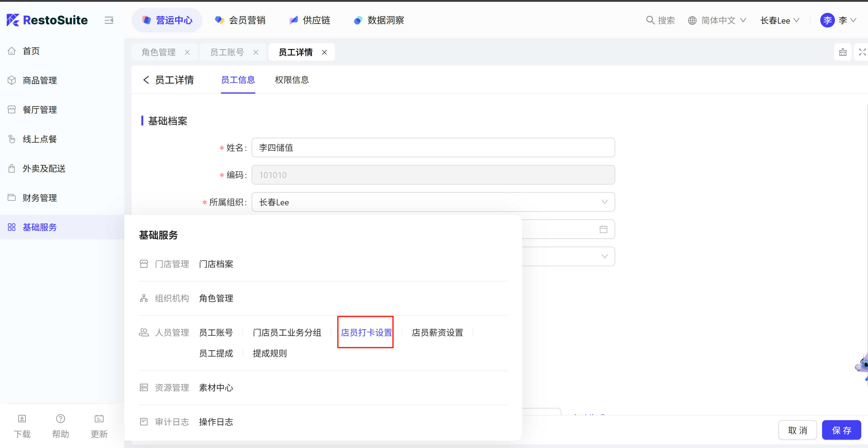Click the 首页 home icon
Image resolution: width=868 pixels, height=448 pixels.
12,51
